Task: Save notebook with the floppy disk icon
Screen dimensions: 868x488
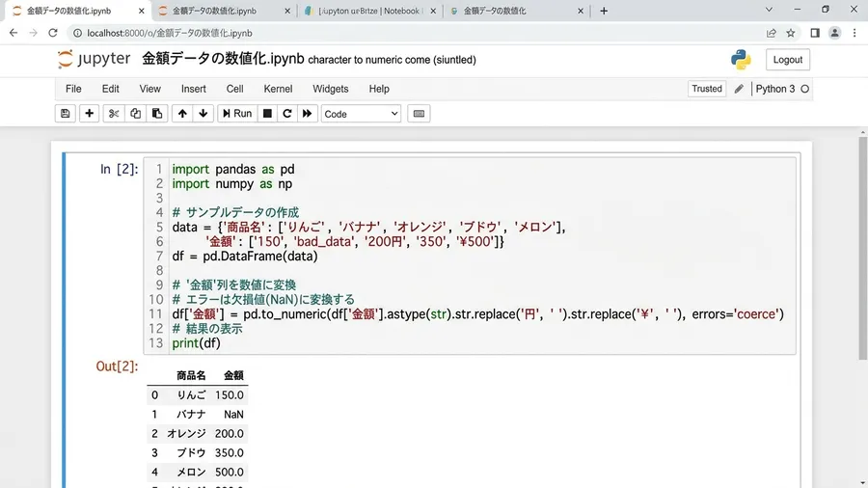Action: pos(66,114)
